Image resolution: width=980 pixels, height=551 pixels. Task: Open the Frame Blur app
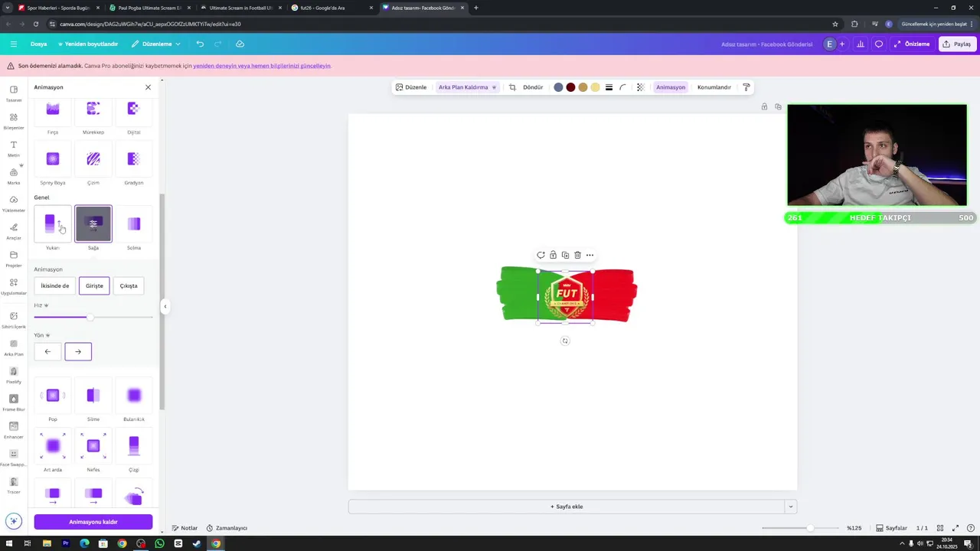pyautogui.click(x=14, y=403)
